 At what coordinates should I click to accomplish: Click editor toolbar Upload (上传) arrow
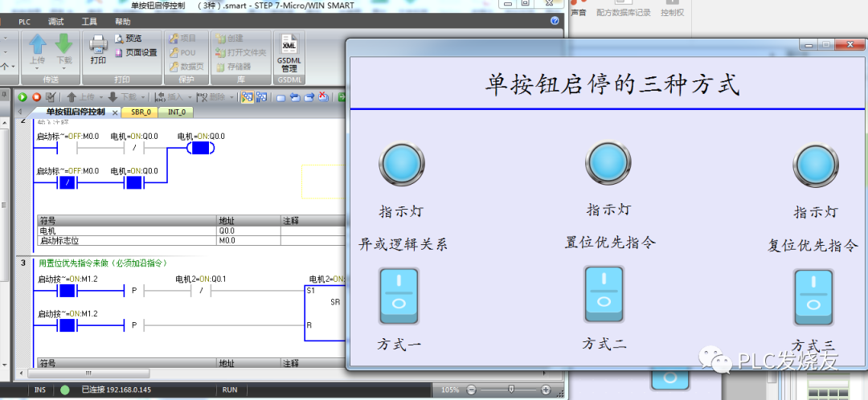pos(72,97)
